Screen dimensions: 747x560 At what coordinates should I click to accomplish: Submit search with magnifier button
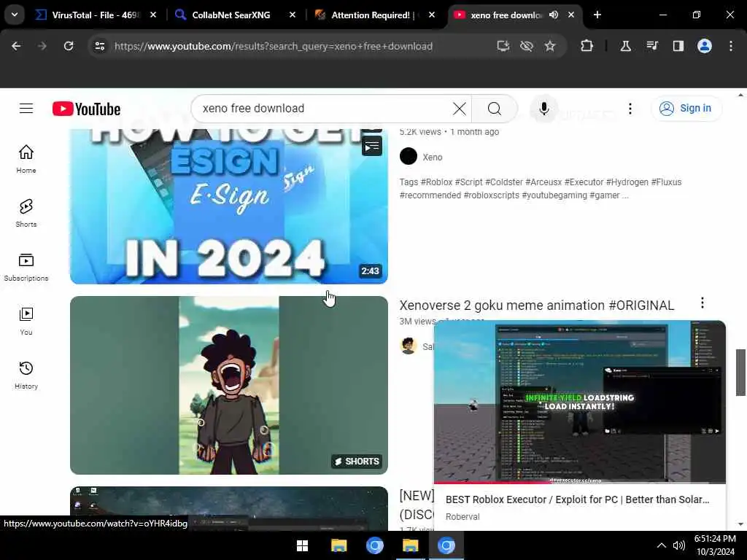pos(495,109)
